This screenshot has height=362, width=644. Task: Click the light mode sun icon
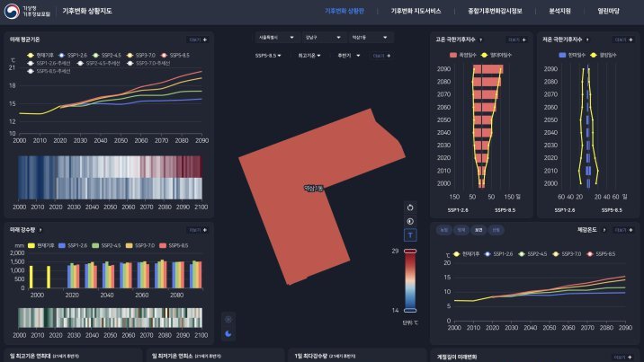(228, 319)
